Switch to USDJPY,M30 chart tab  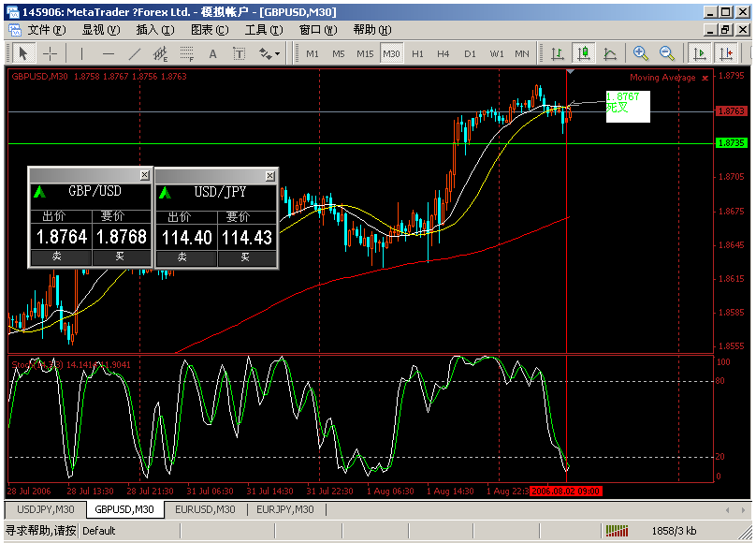point(45,509)
